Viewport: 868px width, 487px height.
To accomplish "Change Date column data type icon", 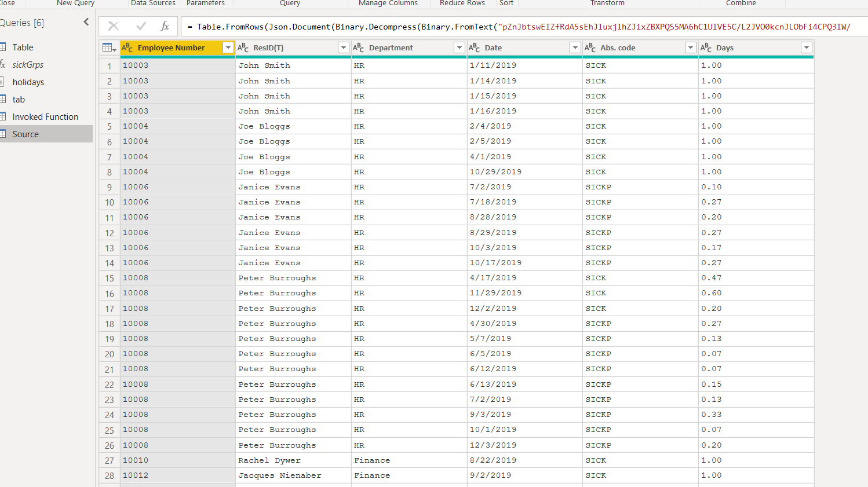I will click(475, 47).
